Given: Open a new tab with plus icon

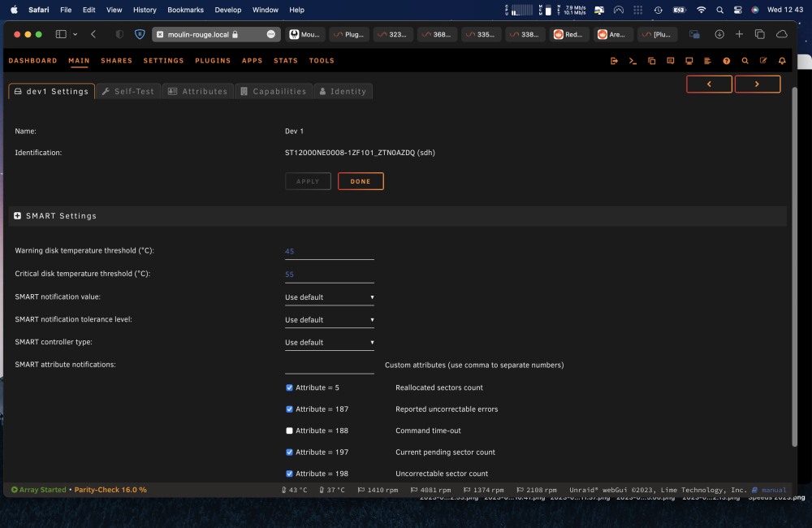Looking at the screenshot, I should (739, 34).
